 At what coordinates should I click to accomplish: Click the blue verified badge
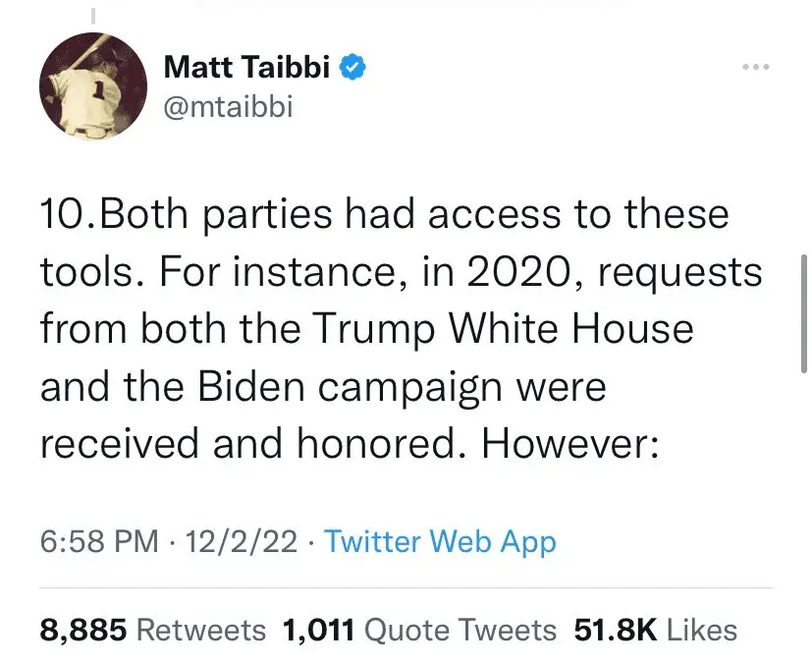353,68
